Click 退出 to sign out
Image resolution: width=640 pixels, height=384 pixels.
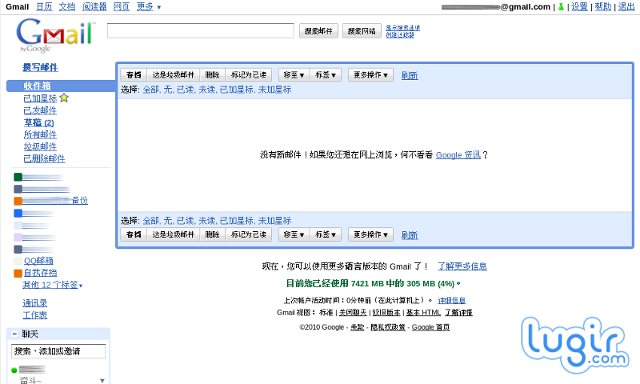(x=626, y=7)
